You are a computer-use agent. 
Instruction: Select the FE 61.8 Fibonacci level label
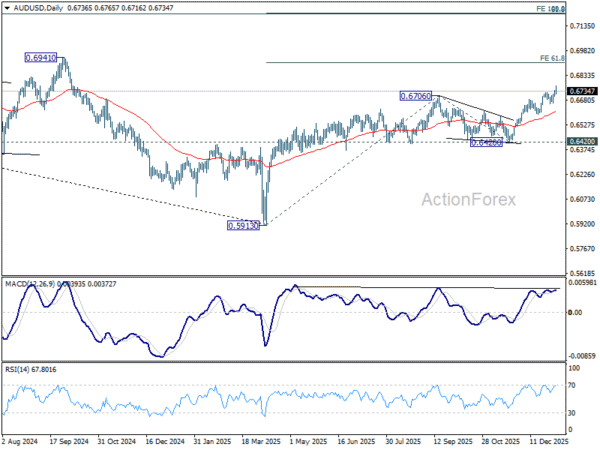[x=553, y=58]
